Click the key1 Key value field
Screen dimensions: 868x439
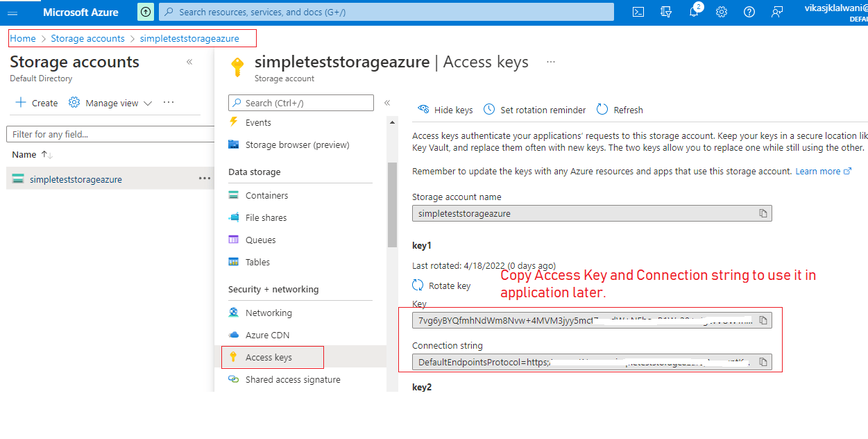(592, 320)
